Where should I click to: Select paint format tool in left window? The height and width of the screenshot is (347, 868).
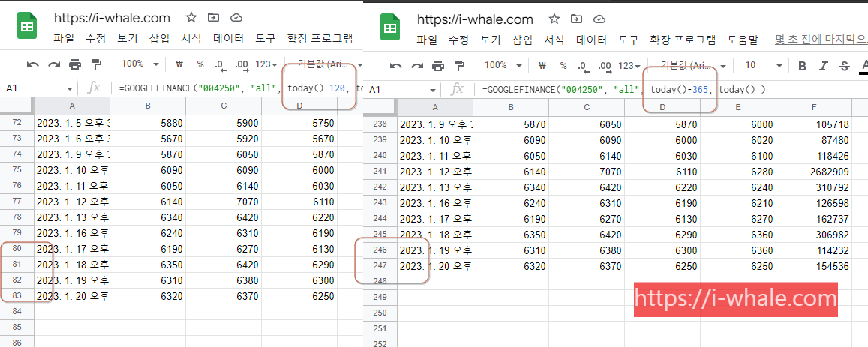(x=96, y=64)
